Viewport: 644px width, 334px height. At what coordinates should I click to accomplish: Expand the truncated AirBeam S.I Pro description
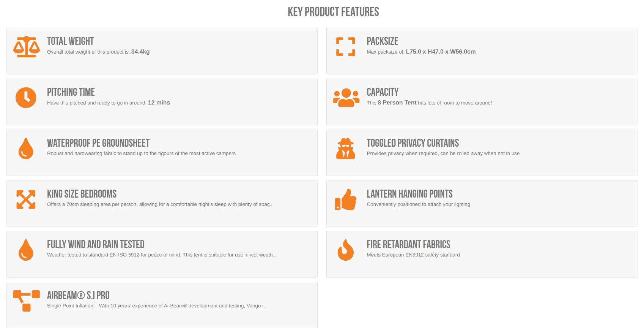(x=157, y=306)
